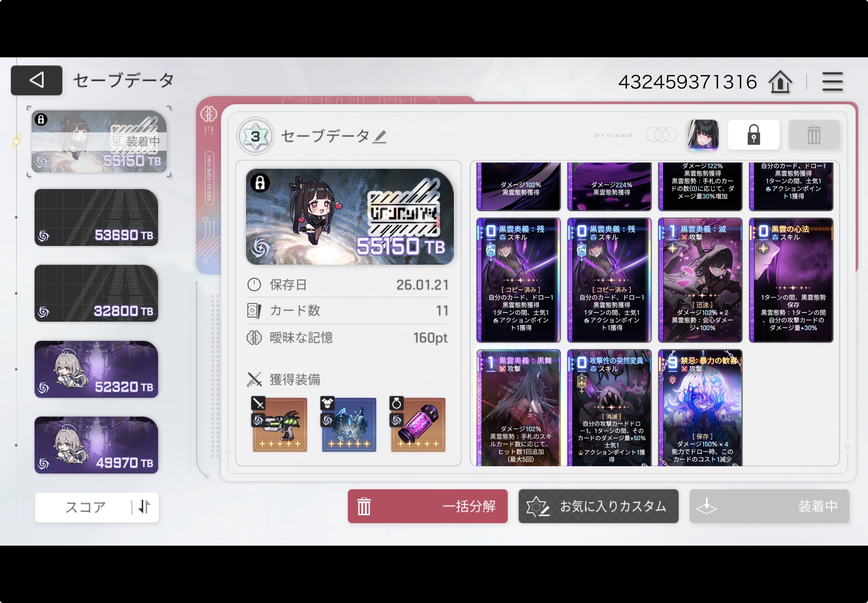The image size is (868, 603).
Task: Select the five-star gun weapon equipment
Action: [x=280, y=425]
